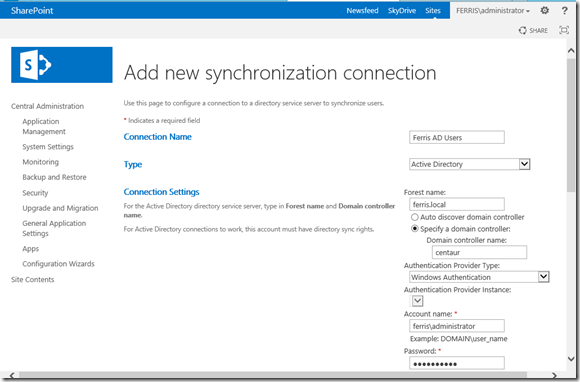Image resolution: width=580 pixels, height=382 pixels.
Task: Open Upgrade and Migration link
Action: (x=60, y=208)
